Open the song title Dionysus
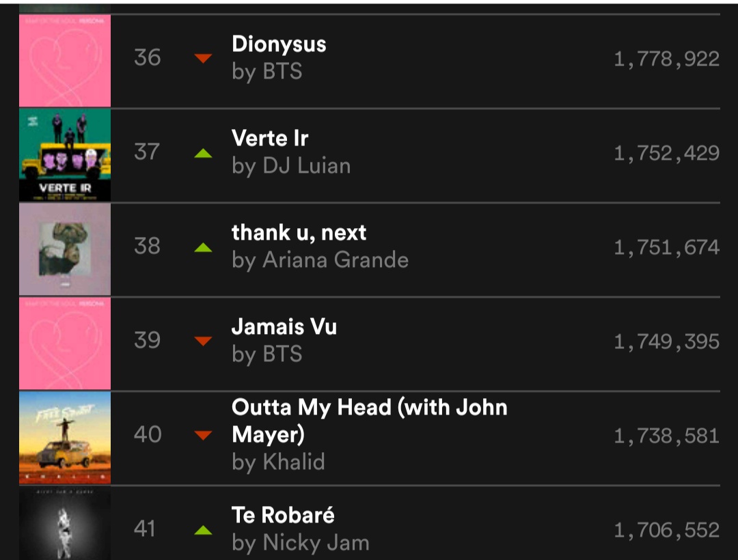738x560 pixels. pos(279,44)
